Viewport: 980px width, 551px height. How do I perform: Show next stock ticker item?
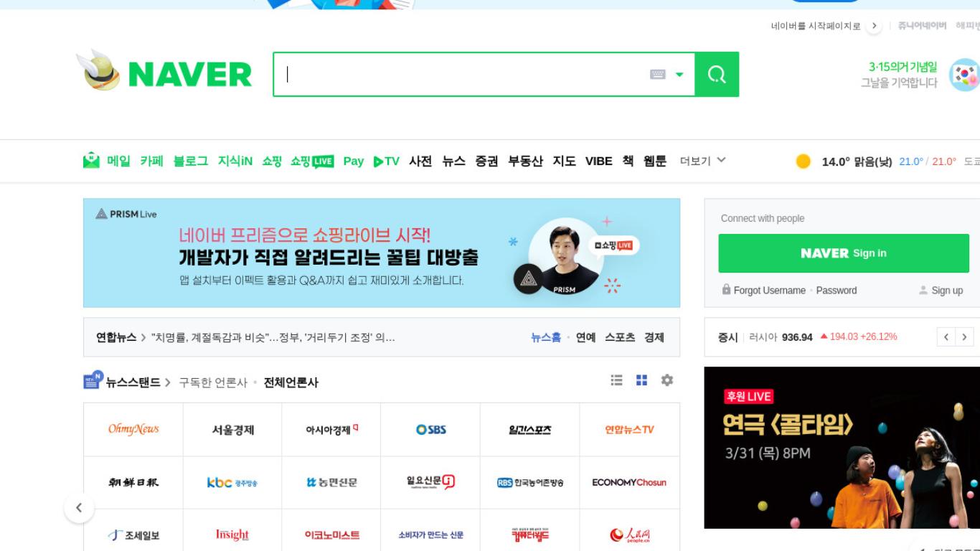pos(965,336)
